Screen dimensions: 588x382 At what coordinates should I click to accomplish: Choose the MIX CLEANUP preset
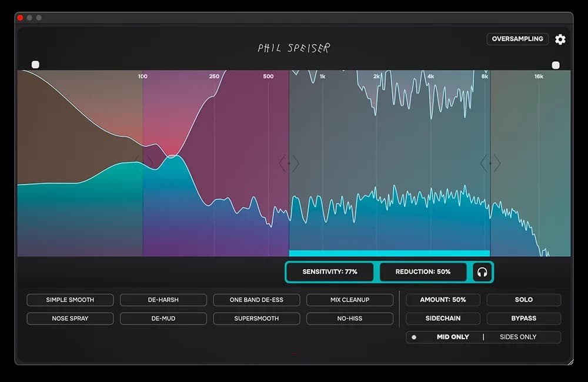point(350,300)
